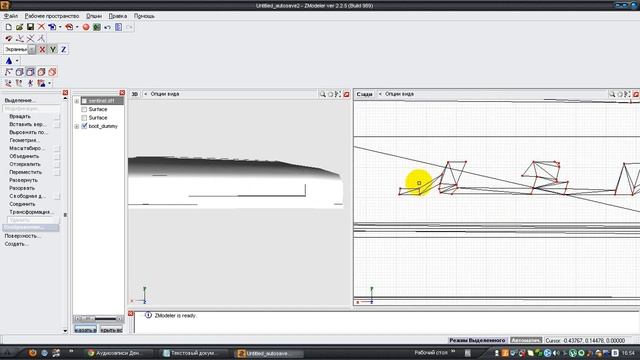Click the red-blue house icon in bottom tool row
The height and width of the screenshot is (360, 640).
point(41,83)
